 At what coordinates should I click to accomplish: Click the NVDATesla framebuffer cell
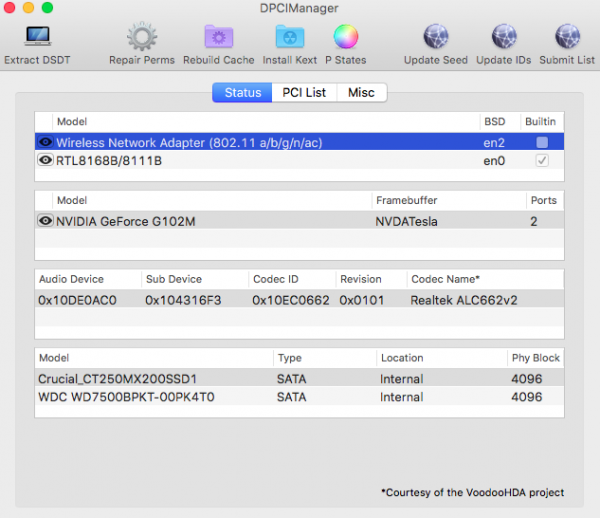[x=406, y=222]
